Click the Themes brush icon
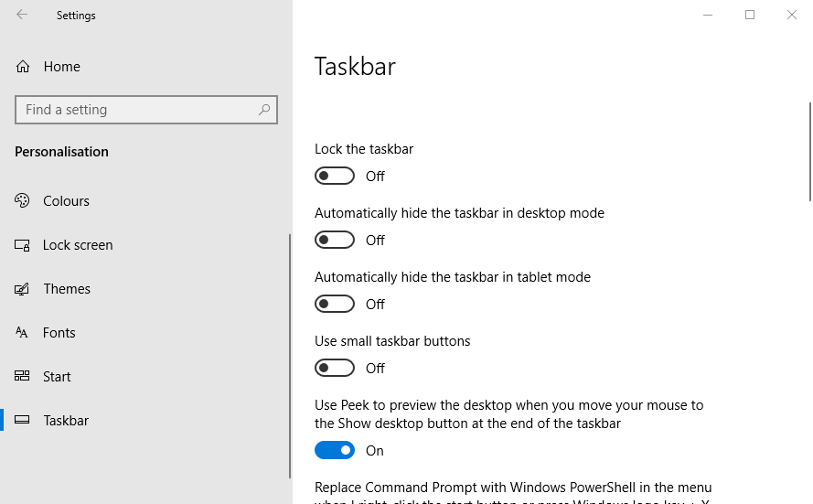Viewport: 813px width, 504px height. pyautogui.click(x=22, y=289)
